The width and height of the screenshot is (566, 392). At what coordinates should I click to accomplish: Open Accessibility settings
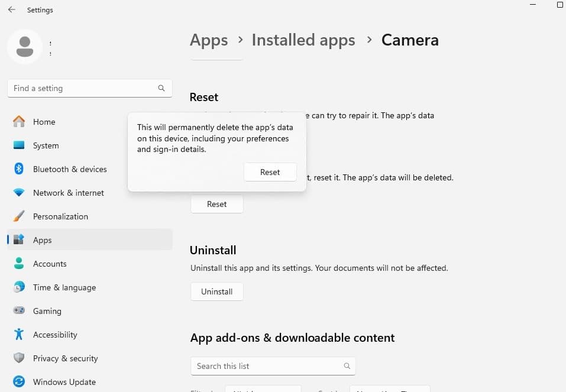[x=54, y=335]
